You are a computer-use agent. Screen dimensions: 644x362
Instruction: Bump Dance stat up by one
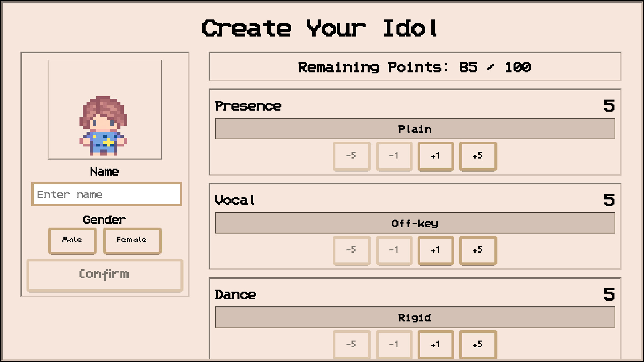point(435,345)
